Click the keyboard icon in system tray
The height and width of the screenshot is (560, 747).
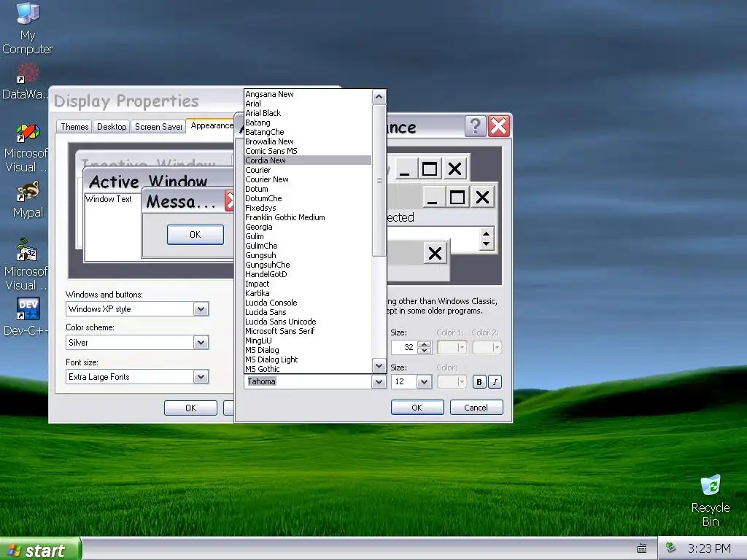[x=642, y=548]
